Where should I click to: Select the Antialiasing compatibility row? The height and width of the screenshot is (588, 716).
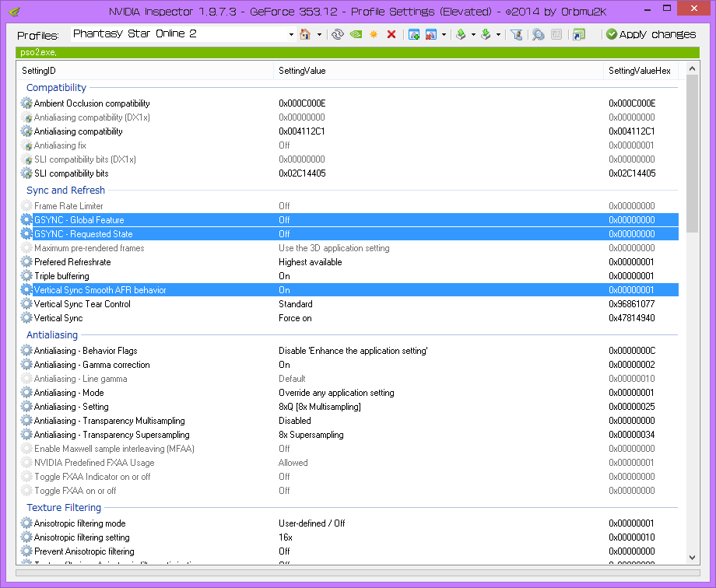[x=349, y=131]
